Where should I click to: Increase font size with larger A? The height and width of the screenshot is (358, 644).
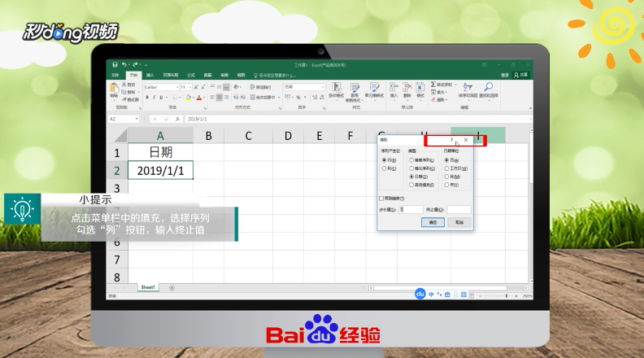[196, 87]
